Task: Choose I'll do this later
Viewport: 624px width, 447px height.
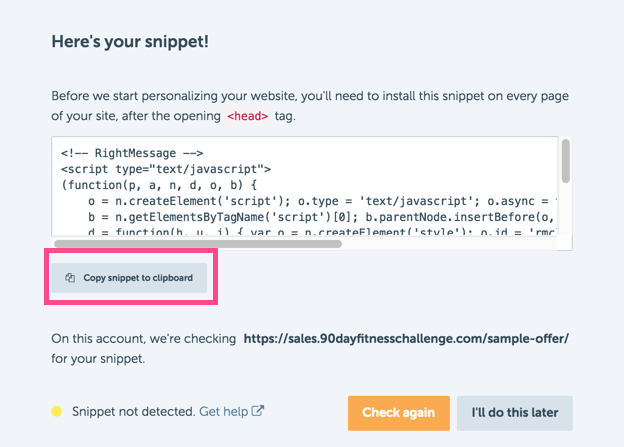Action: pyautogui.click(x=515, y=413)
